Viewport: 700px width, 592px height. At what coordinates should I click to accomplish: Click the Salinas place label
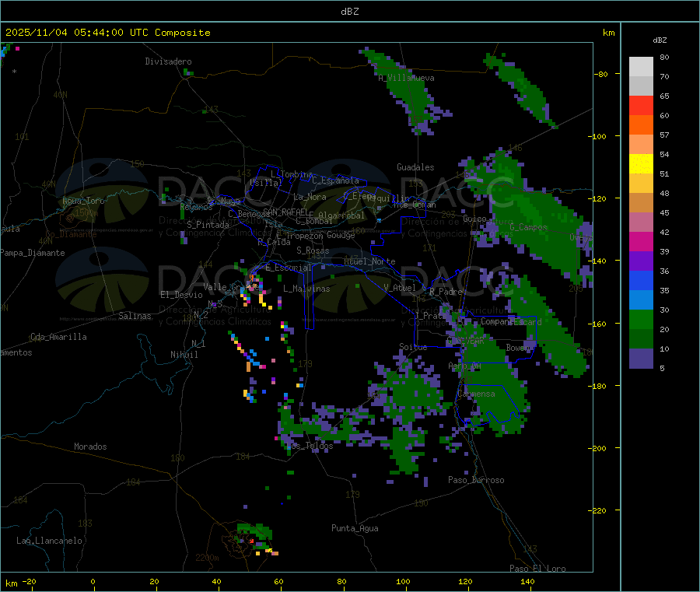[x=135, y=316]
